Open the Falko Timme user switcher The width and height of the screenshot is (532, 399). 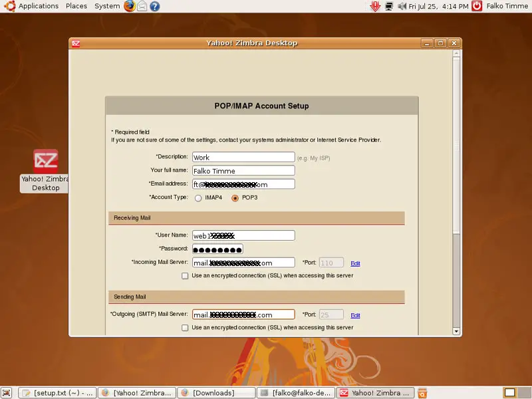pos(507,6)
